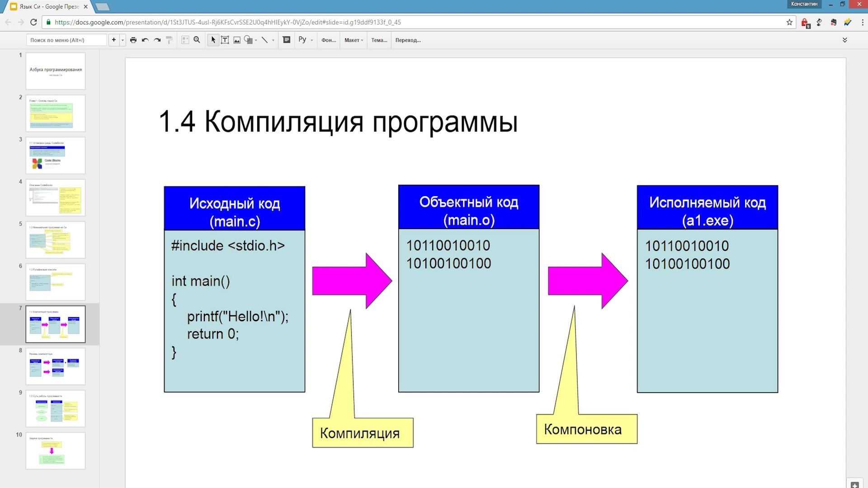Go forward in browser history

tap(21, 22)
